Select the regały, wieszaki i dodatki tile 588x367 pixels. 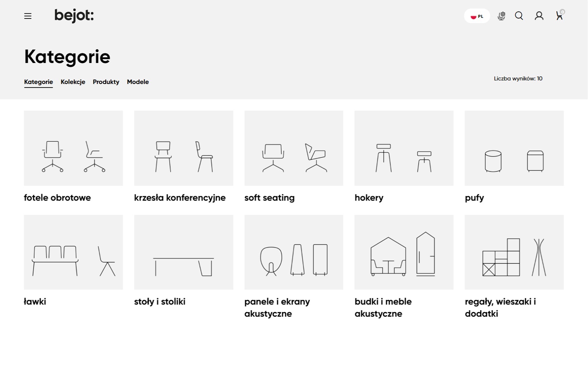click(514, 252)
